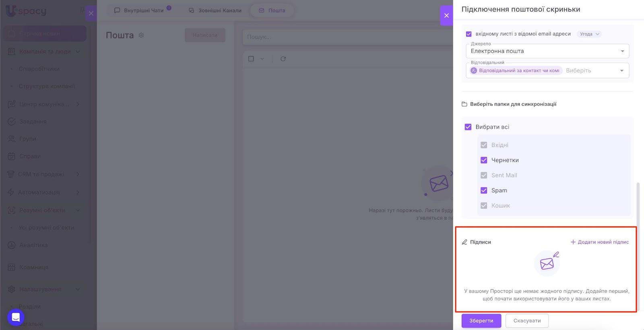The image size is (644, 330).
Task: Open Стрічка новин in the sidebar
Action: tap(45, 33)
